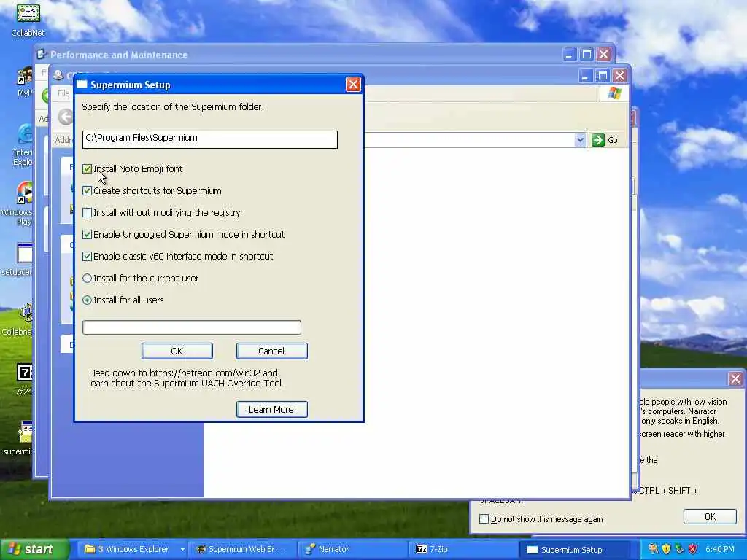
Task: Open the Internet Explorer desktop icon
Action: pyautogui.click(x=23, y=145)
